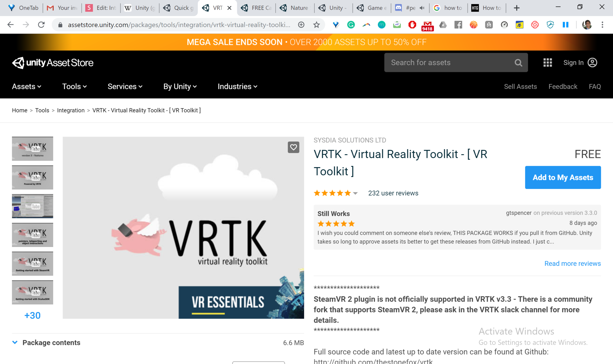This screenshot has height=364, width=613.
Task: Click the wishlist heart icon on image
Action: [293, 147]
